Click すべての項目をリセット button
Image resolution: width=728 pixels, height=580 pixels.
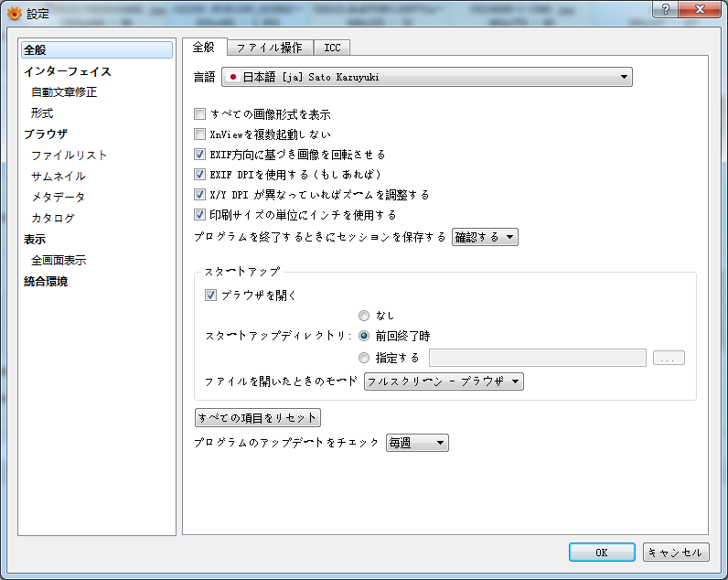[x=258, y=418]
